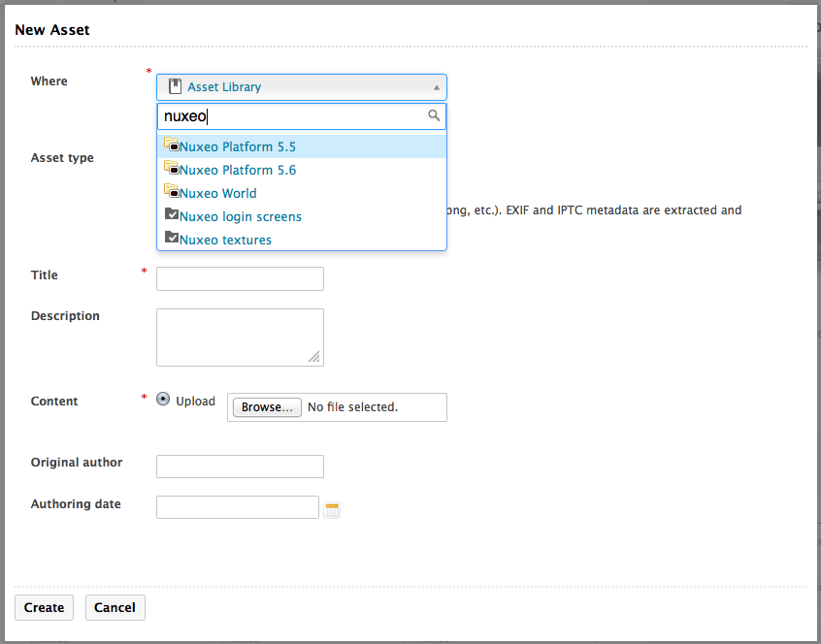
Task: Click the 'New Asset' dialog title
Action: (52, 30)
